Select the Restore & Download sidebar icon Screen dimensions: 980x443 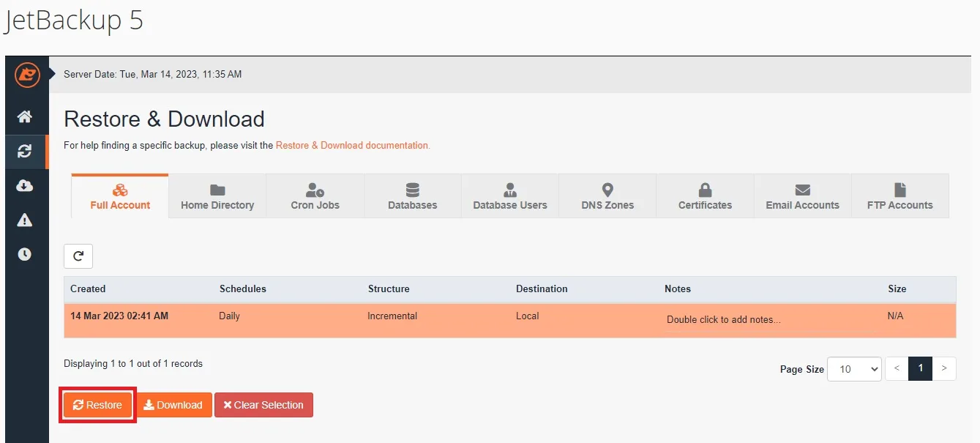pos(25,152)
